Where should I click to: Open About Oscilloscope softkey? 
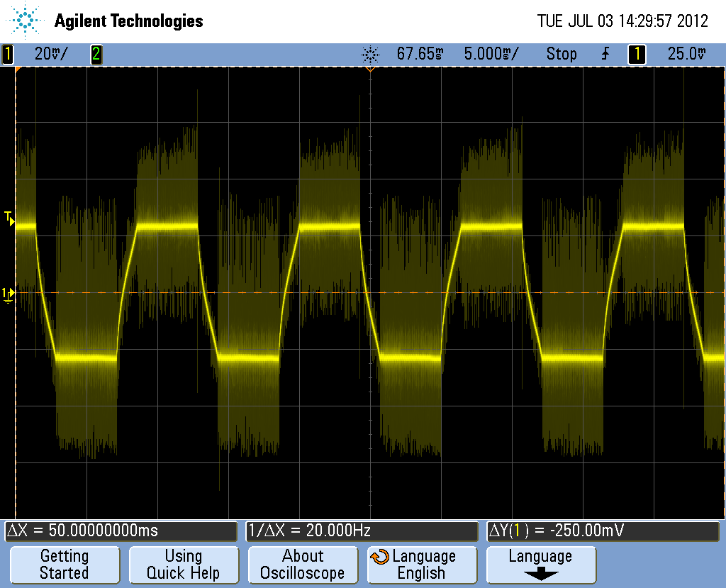302,565
